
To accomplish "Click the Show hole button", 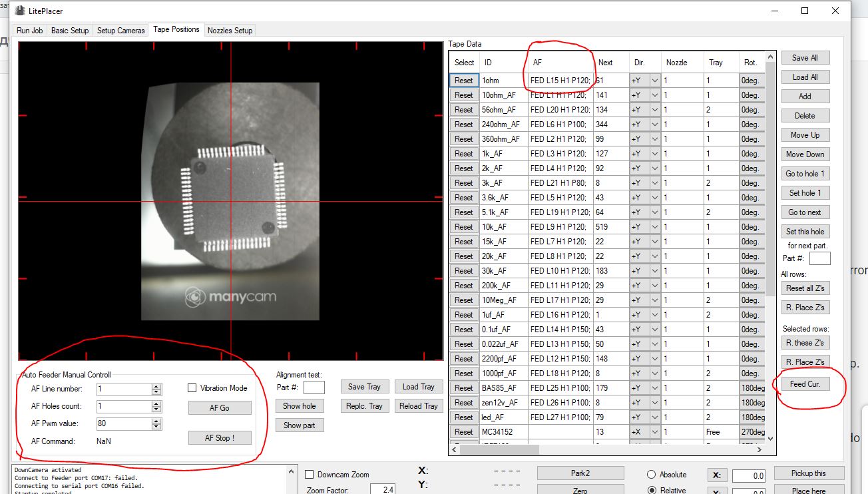I will [300, 406].
